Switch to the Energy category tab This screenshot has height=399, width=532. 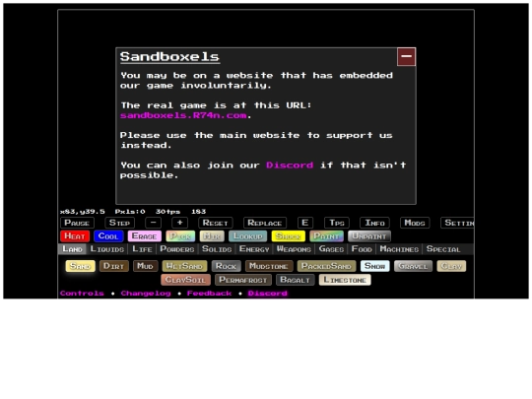[254, 249]
